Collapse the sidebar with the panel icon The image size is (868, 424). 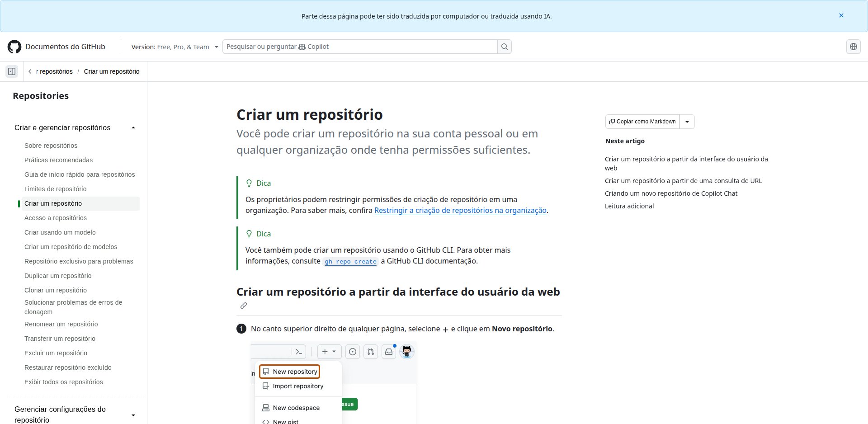[x=12, y=71]
